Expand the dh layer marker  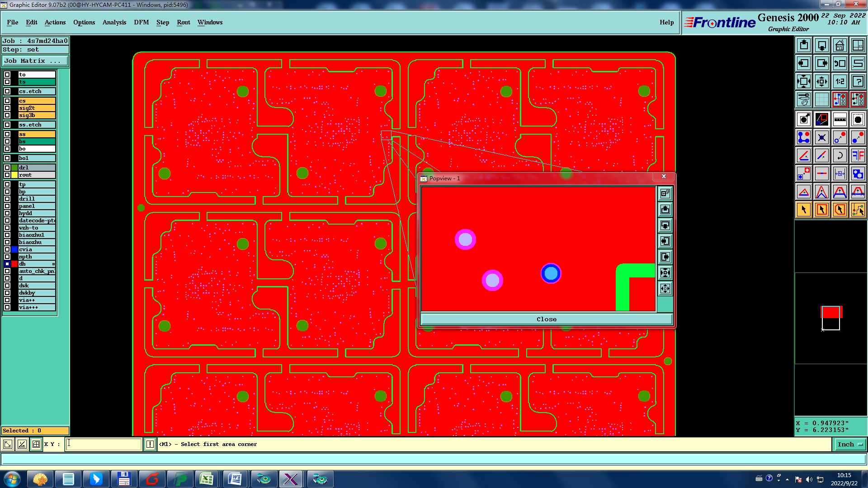[53, 264]
